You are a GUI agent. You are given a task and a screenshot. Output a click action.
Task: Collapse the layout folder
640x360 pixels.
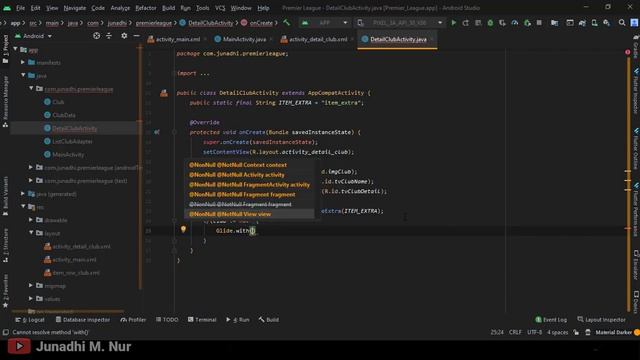[31, 233]
